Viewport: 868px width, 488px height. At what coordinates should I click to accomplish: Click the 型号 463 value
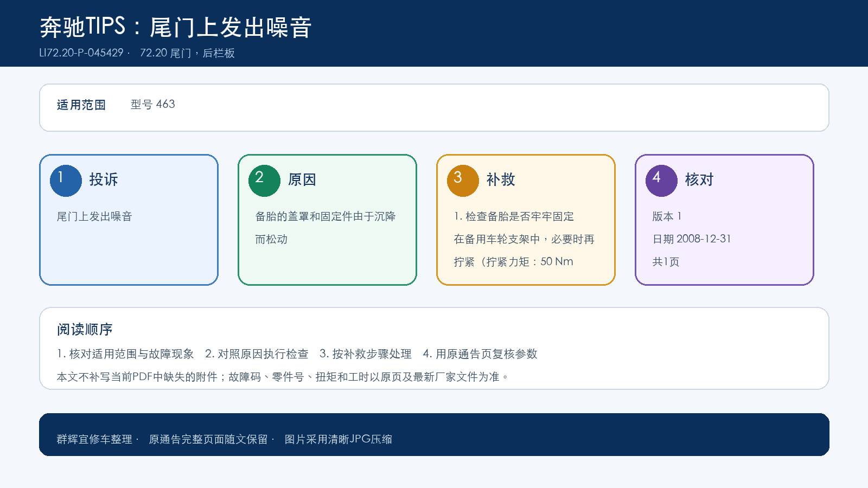click(x=153, y=104)
